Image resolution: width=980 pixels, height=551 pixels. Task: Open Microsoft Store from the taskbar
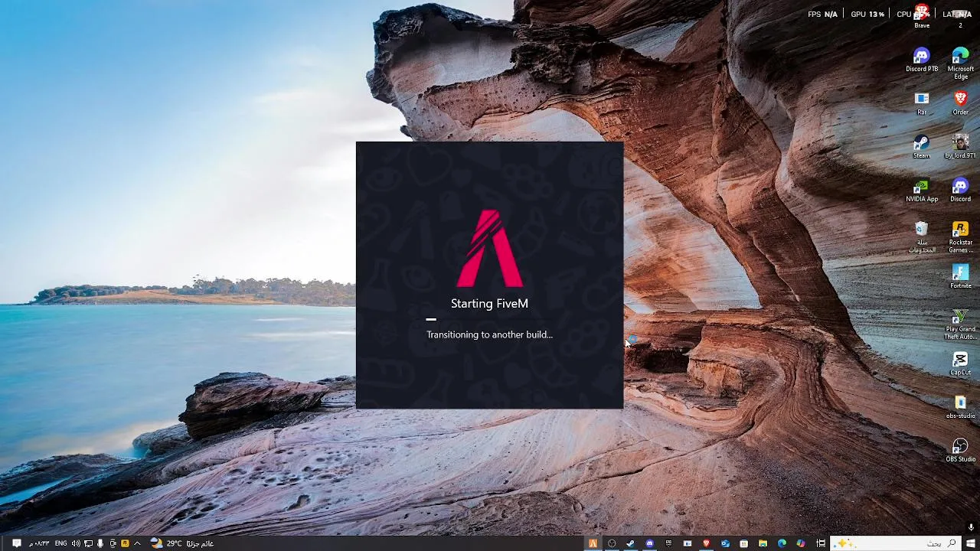[x=743, y=543]
